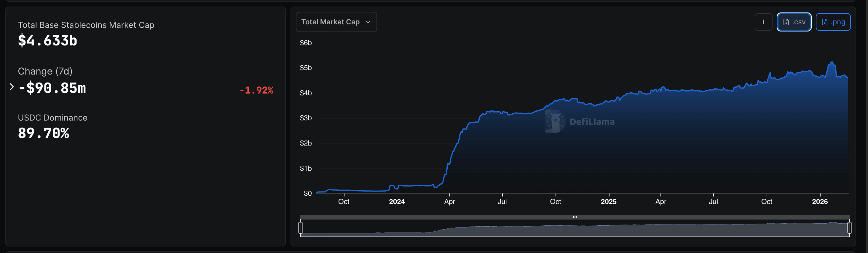The image size is (868, 253).
Task: Click the file download icon in .csv button
Action: [786, 22]
